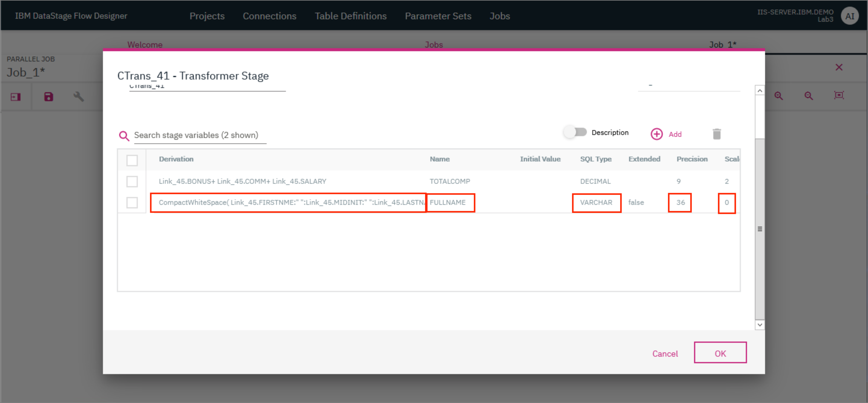This screenshot has height=403, width=868.
Task: Click the Derivation column header
Action: (x=176, y=159)
